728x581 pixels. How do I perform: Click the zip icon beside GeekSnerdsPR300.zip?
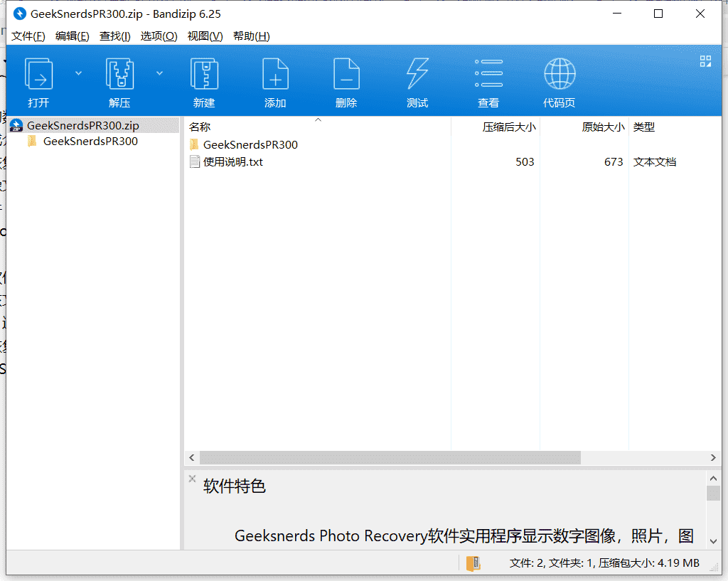(16, 125)
